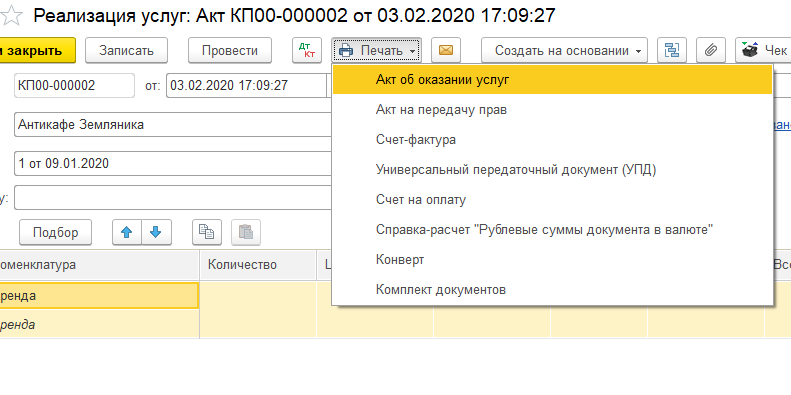Choose Комплект документов option
Viewport: 791px width, 395px height.
click(x=552, y=290)
